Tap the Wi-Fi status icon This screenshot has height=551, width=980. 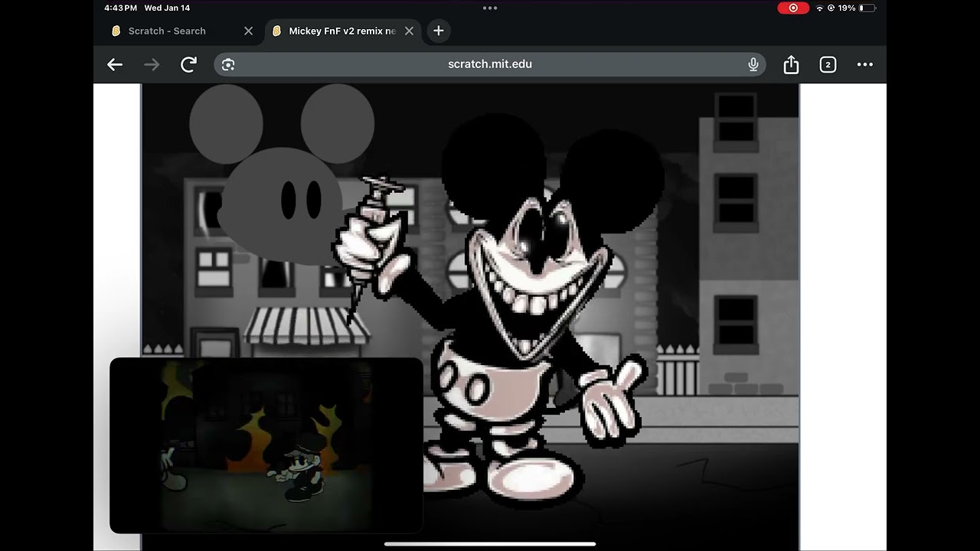click(820, 8)
